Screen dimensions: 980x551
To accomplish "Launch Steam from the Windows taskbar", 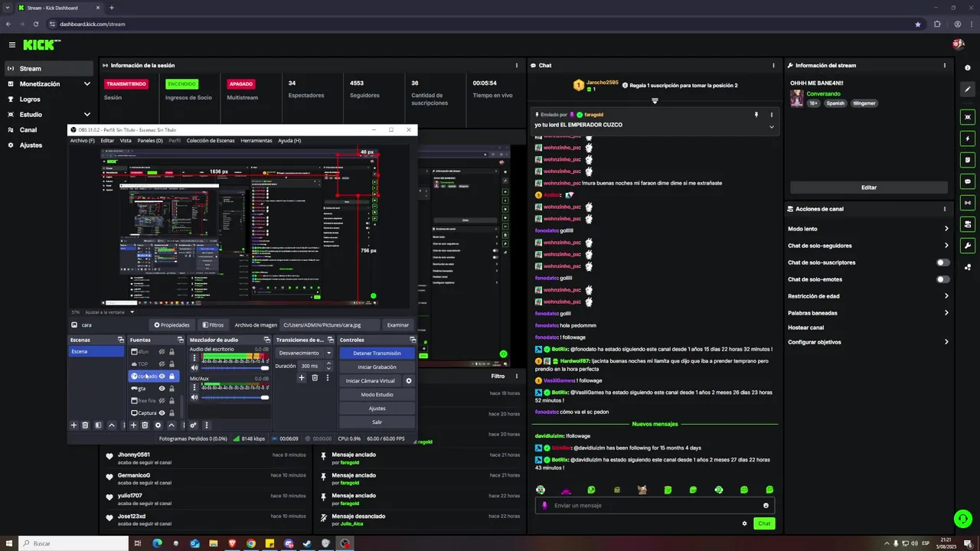I will [x=308, y=543].
